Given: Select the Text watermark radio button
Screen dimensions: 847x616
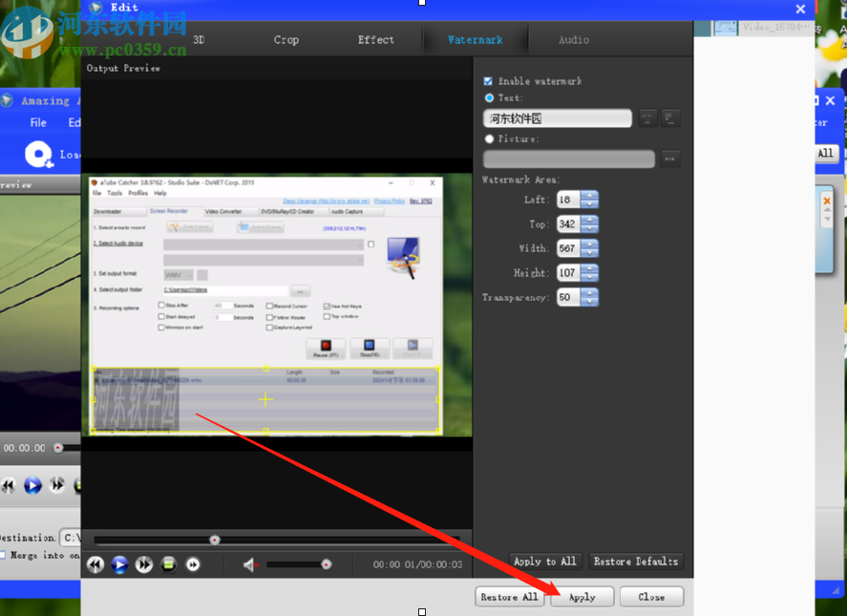Looking at the screenshot, I should tap(490, 97).
